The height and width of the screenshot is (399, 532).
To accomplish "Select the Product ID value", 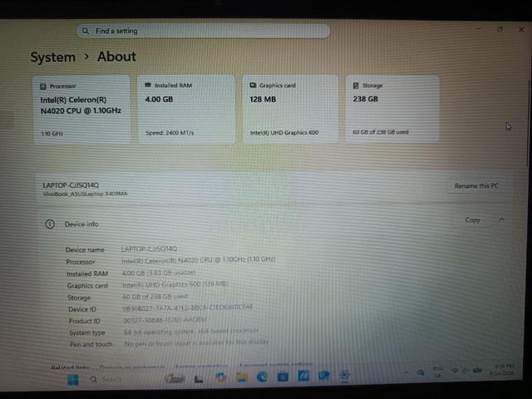I will coord(165,319).
